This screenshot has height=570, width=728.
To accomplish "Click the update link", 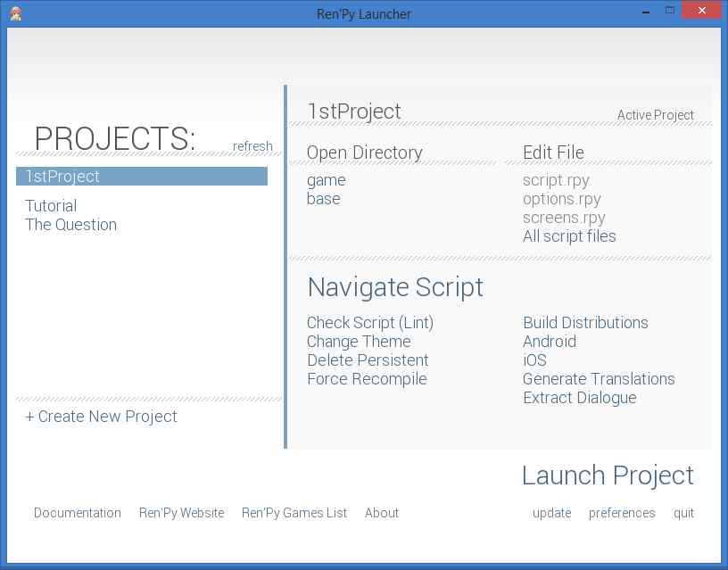I will pyautogui.click(x=552, y=514).
